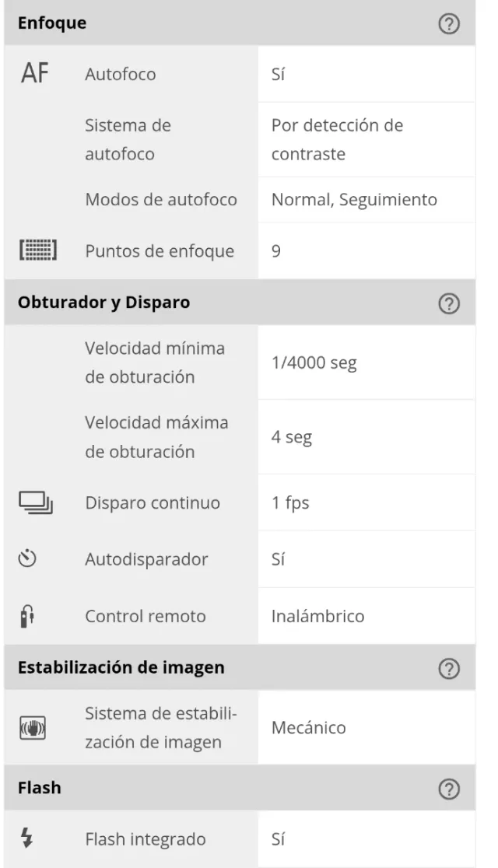Open help for Obturador y Disparo

(449, 303)
